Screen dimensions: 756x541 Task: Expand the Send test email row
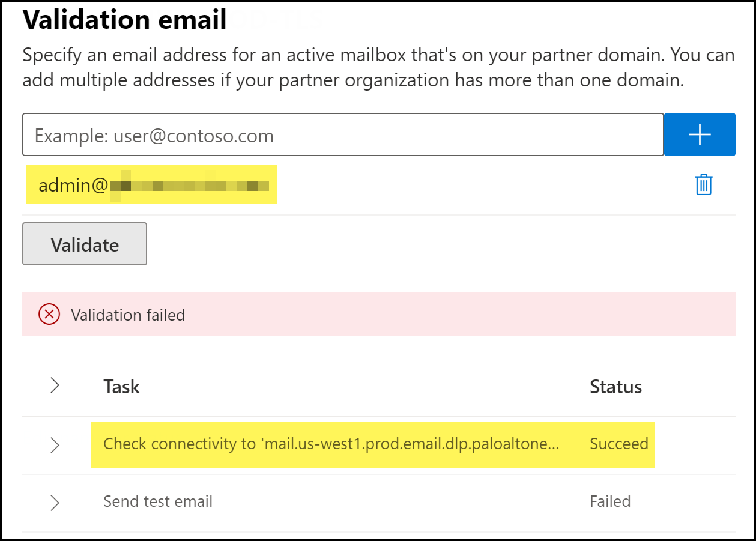(55, 502)
